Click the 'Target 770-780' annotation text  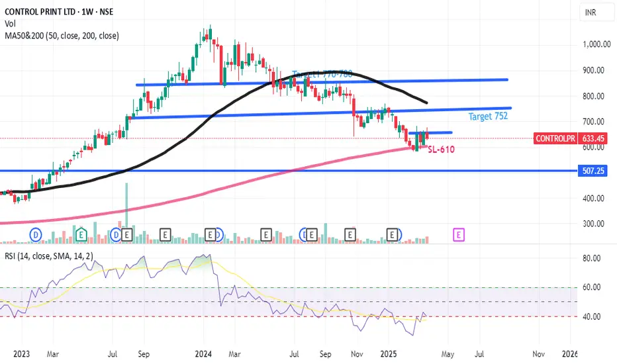point(322,74)
